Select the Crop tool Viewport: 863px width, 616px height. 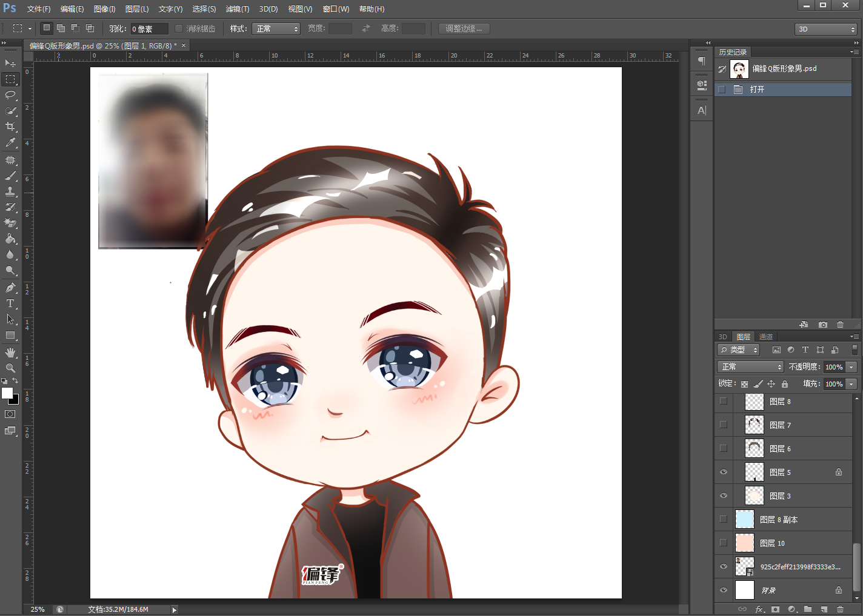[10, 127]
